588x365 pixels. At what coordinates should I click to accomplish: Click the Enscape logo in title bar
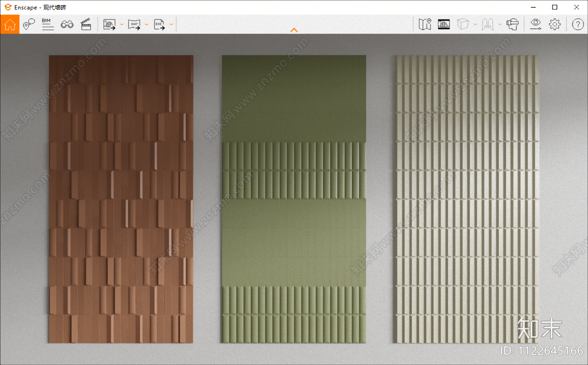[x=8, y=7]
